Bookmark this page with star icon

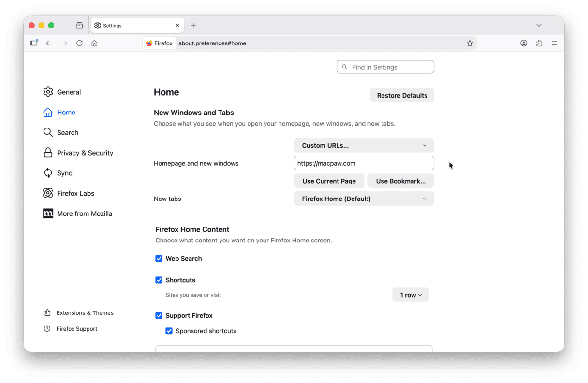pyautogui.click(x=470, y=43)
